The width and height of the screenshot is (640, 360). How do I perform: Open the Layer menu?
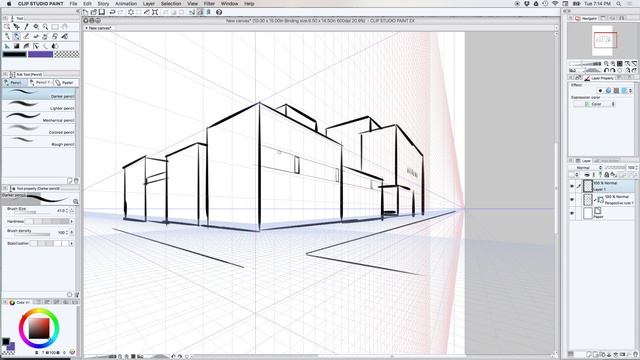[149, 4]
